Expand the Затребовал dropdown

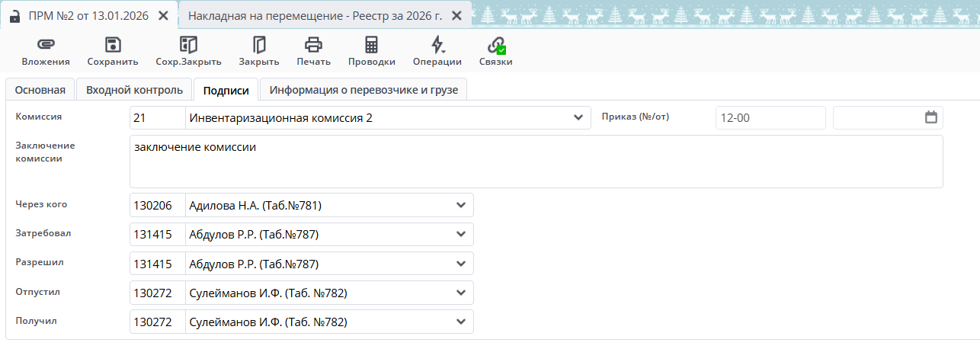click(x=460, y=234)
